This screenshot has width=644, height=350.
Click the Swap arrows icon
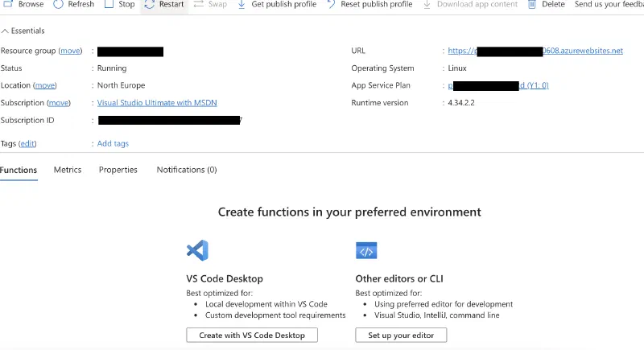(x=199, y=4)
